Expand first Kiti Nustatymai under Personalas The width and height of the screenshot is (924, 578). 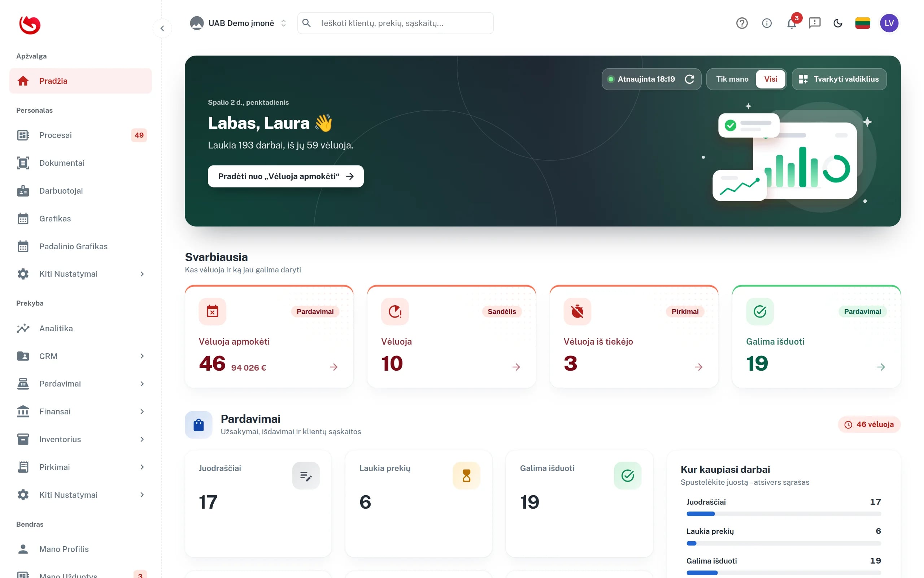click(80, 274)
